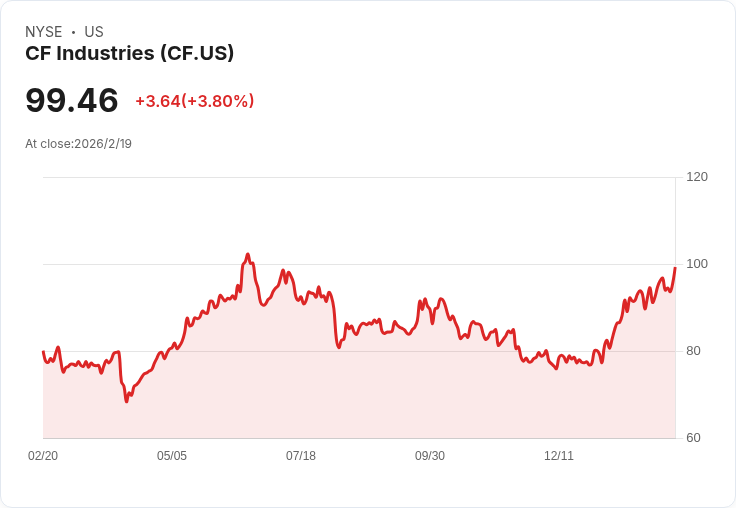736x508 pixels.
Task: Click the US market label
Action: pos(94,32)
